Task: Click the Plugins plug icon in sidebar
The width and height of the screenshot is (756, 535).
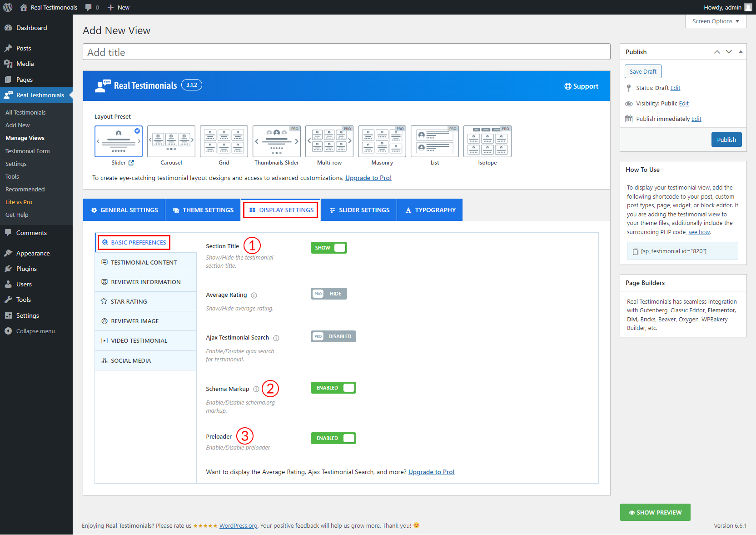Action: [8, 269]
